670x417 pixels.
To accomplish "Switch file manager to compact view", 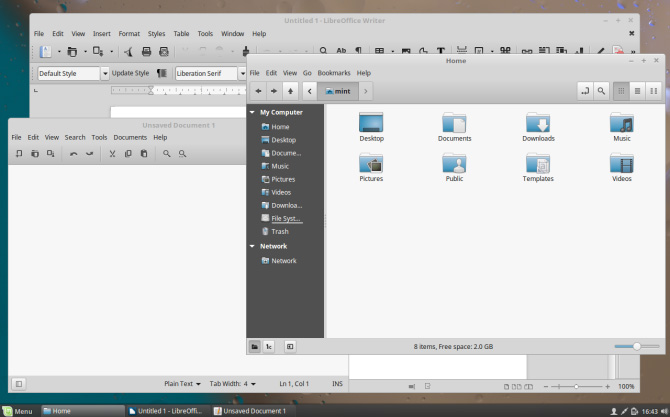I will coord(654,91).
